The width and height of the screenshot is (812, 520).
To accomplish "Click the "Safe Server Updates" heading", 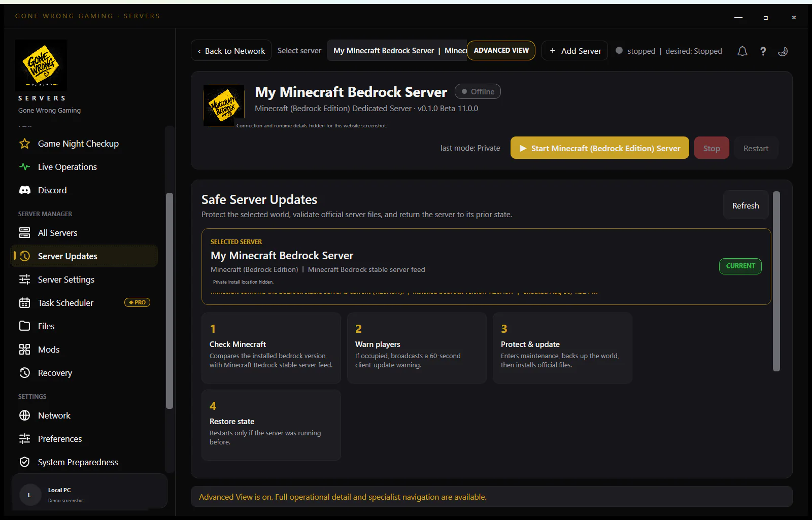I will 259,199.
